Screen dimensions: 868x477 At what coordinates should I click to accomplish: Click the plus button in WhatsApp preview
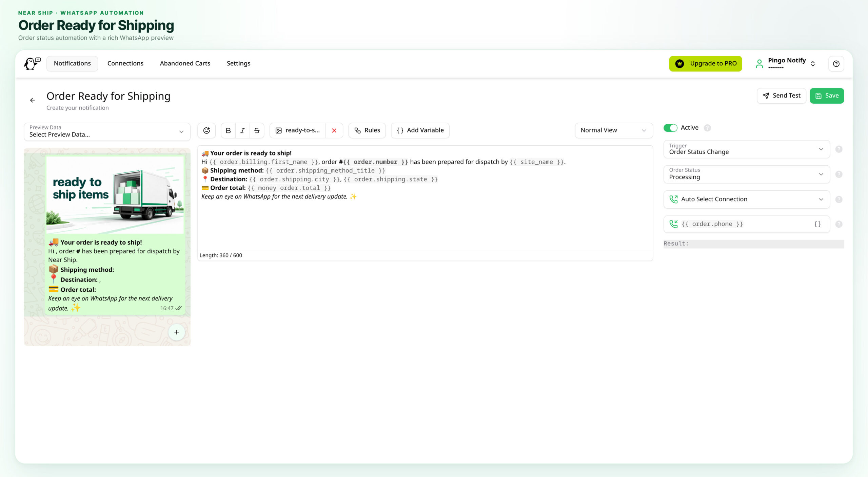pos(177,332)
